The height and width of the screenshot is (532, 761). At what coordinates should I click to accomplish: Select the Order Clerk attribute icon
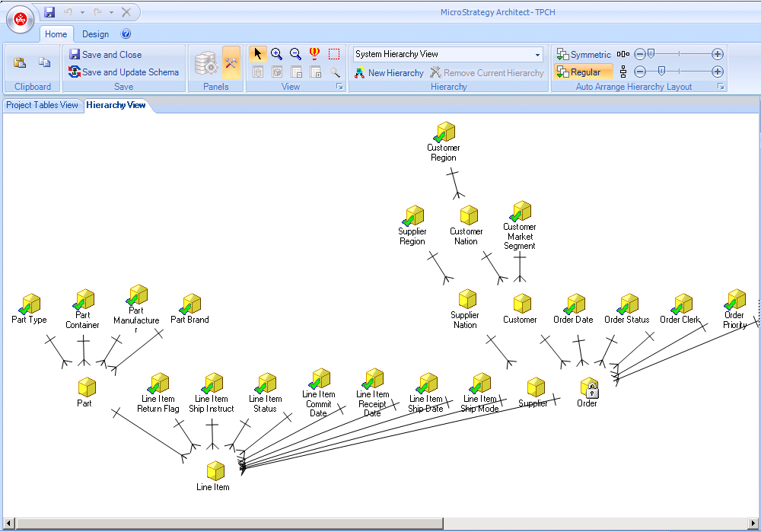coord(682,304)
